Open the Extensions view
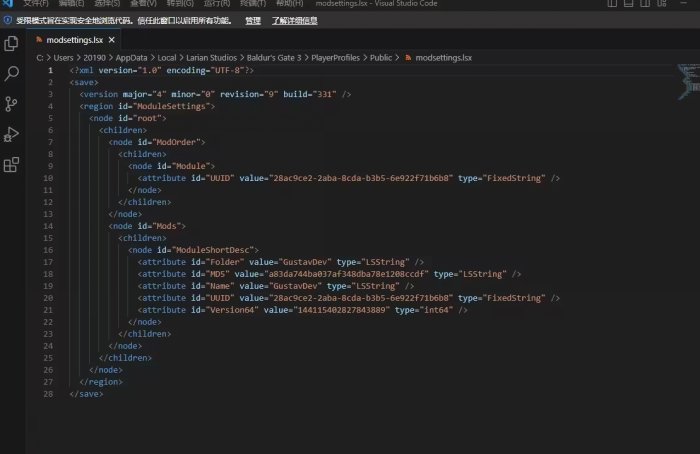 pos(12,165)
